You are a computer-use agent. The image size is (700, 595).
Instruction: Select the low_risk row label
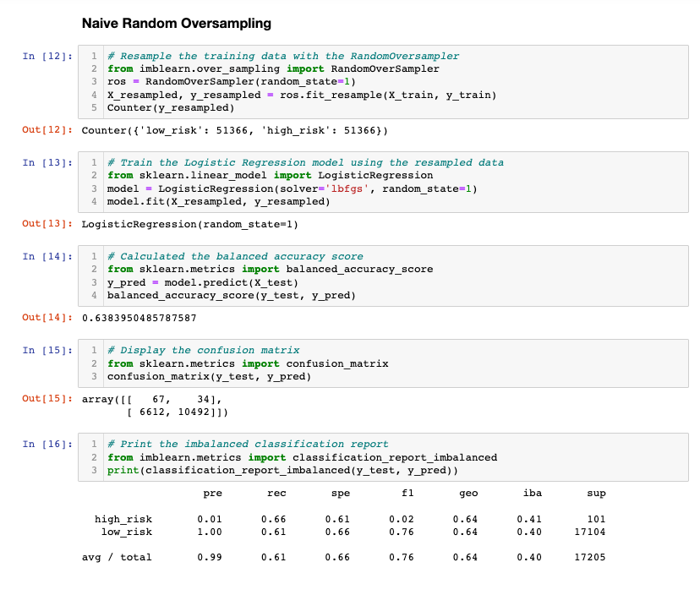(x=126, y=532)
